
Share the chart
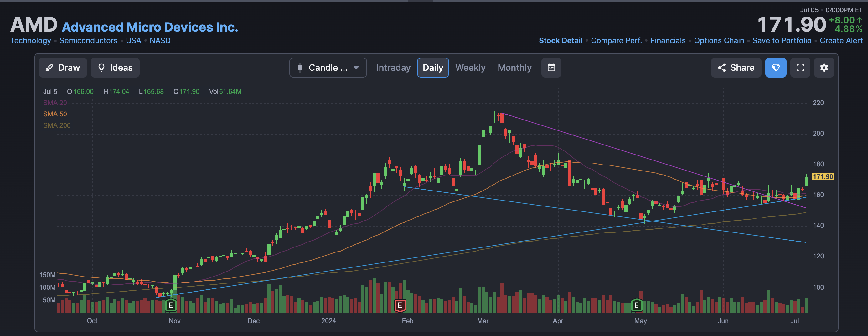(x=736, y=68)
